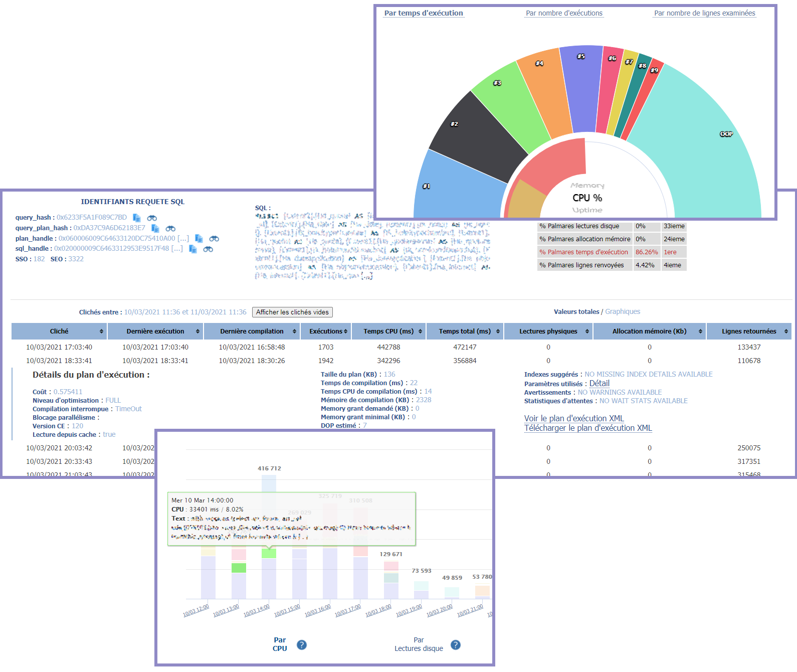Viewport: 797px width, 672px height.
Task: Open help icon next to Par CPU
Action: pyautogui.click(x=302, y=645)
